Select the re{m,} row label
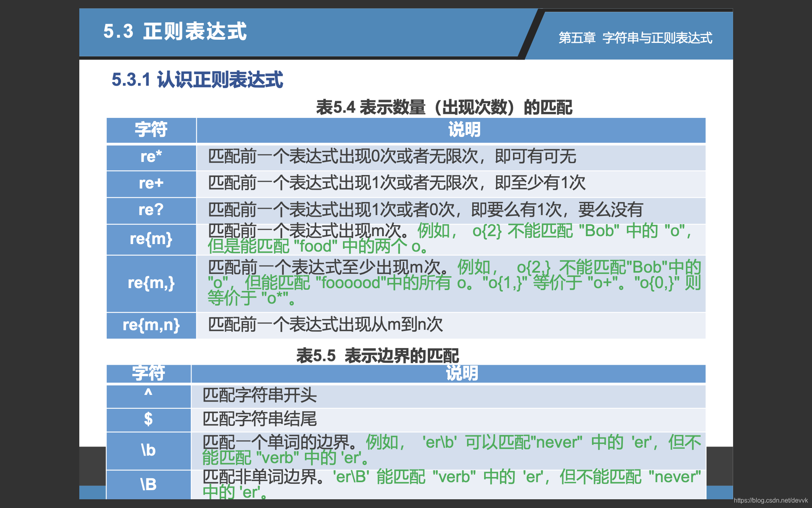 (x=151, y=284)
